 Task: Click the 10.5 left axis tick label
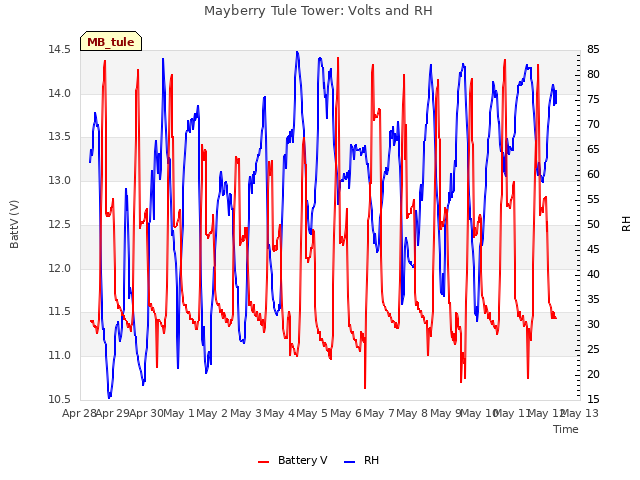click(x=59, y=399)
